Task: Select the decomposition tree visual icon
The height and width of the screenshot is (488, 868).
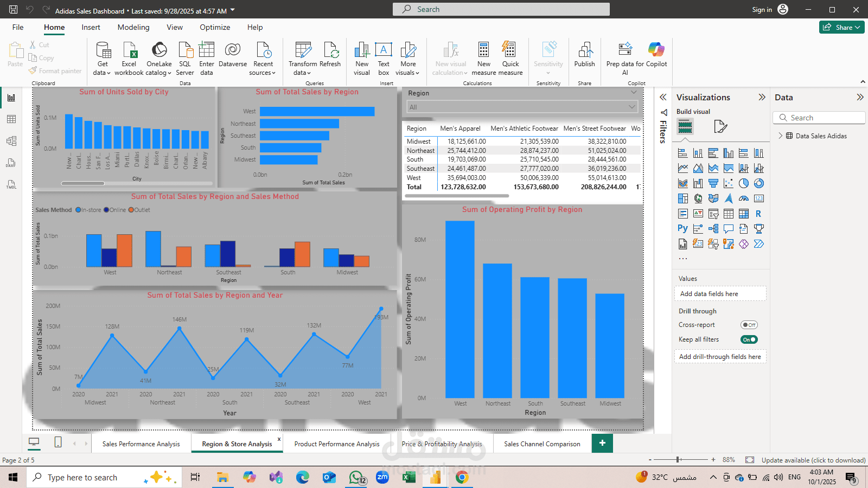Action: pos(713,229)
